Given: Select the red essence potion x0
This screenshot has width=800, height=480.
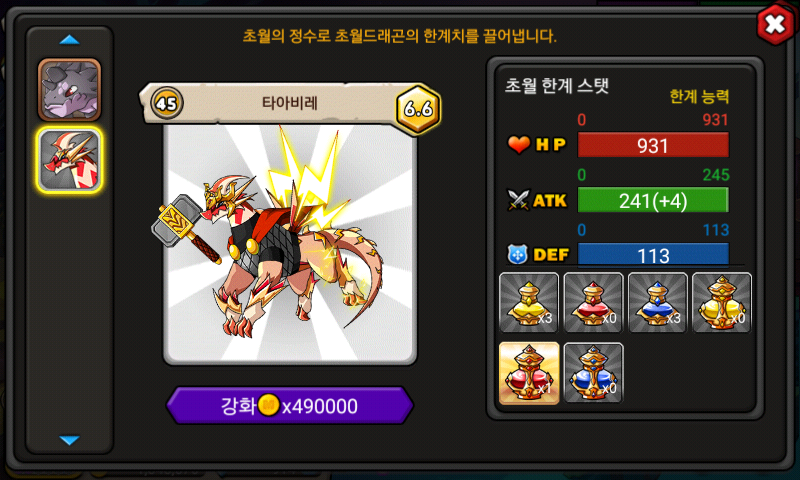Looking at the screenshot, I should click(593, 303).
